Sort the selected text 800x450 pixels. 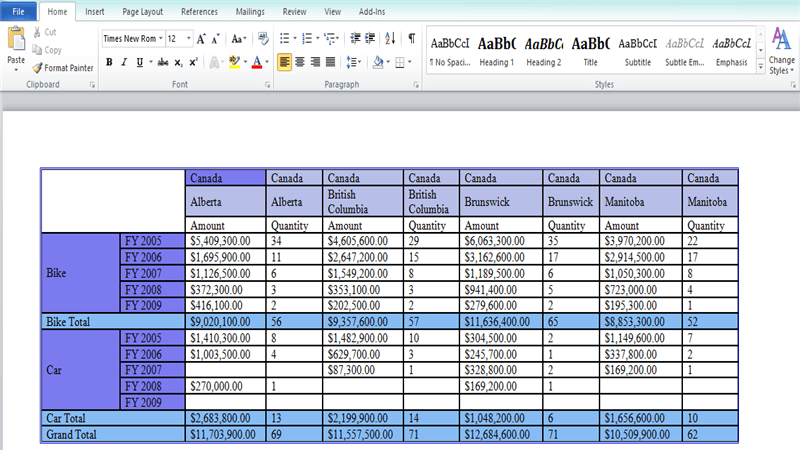(390, 39)
